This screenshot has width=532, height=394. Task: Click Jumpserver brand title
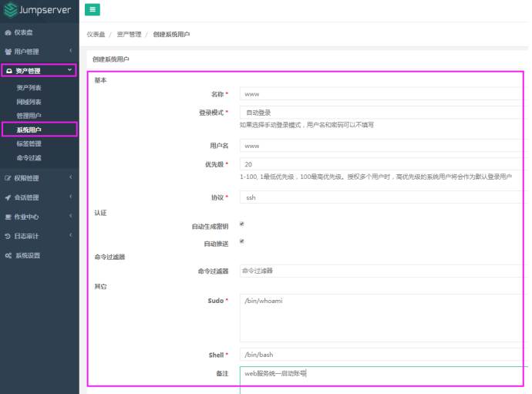pos(45,10)
